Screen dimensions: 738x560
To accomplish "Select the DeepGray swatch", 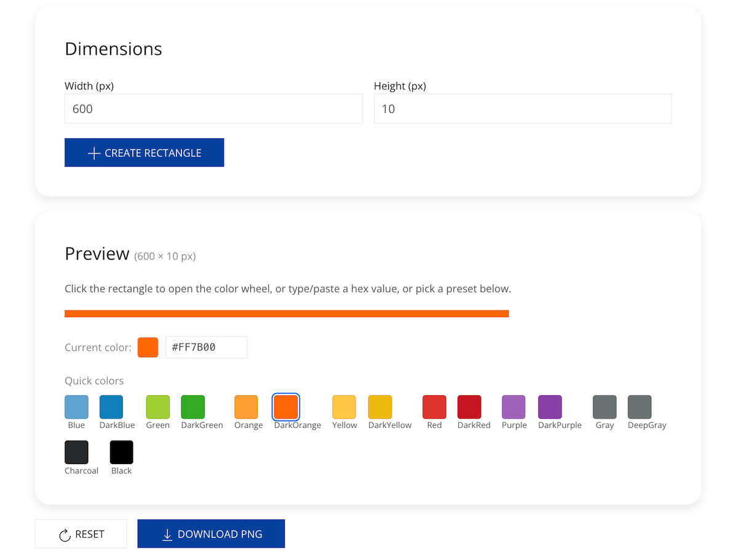I will click(x=640, y=407).
